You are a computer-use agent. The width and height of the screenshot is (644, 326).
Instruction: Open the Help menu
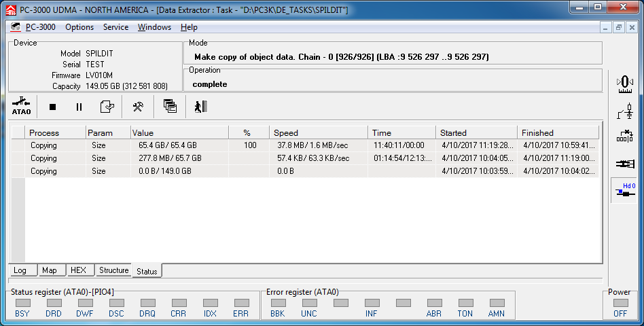tap(189, 27)
